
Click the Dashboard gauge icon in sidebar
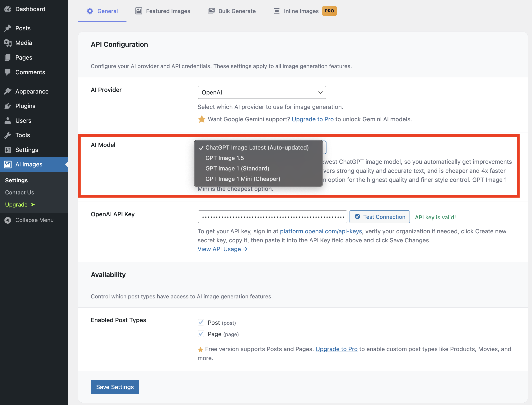pos(8,9)
